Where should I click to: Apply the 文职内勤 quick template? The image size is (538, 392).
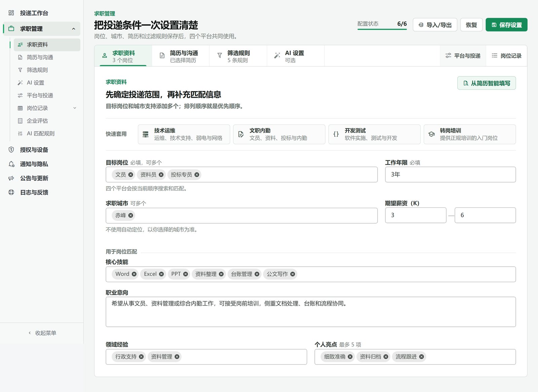coord(279,134)
